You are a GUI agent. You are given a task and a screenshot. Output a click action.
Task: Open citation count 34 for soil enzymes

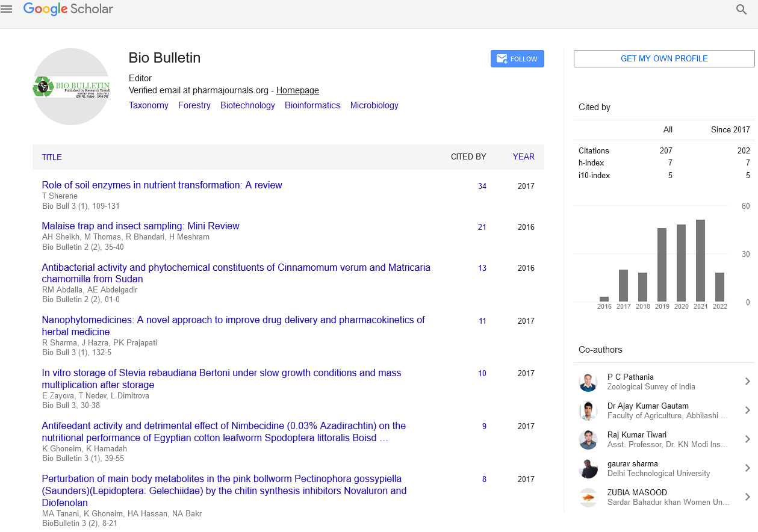point(482,187)
